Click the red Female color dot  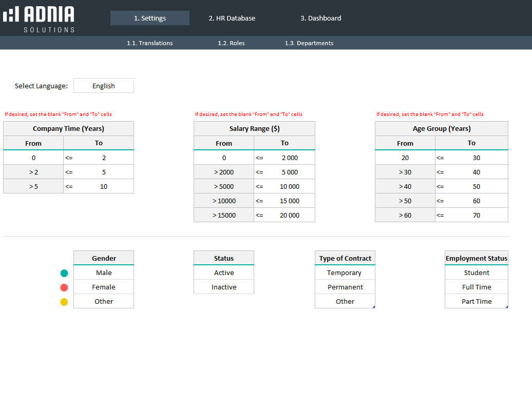tap(64, 287)
